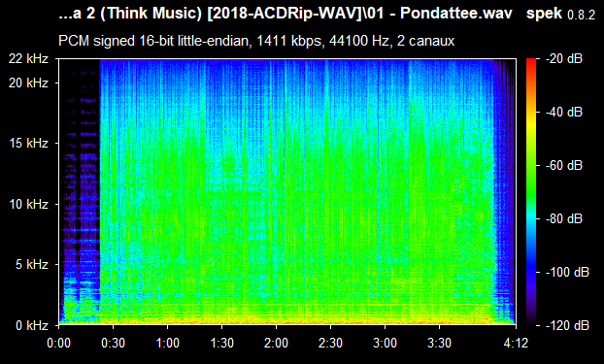Click the 1:00 time marker

pos(167,343)
